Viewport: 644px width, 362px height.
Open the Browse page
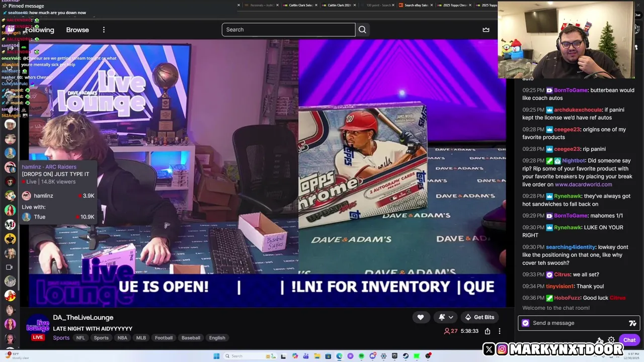point(77,30)
